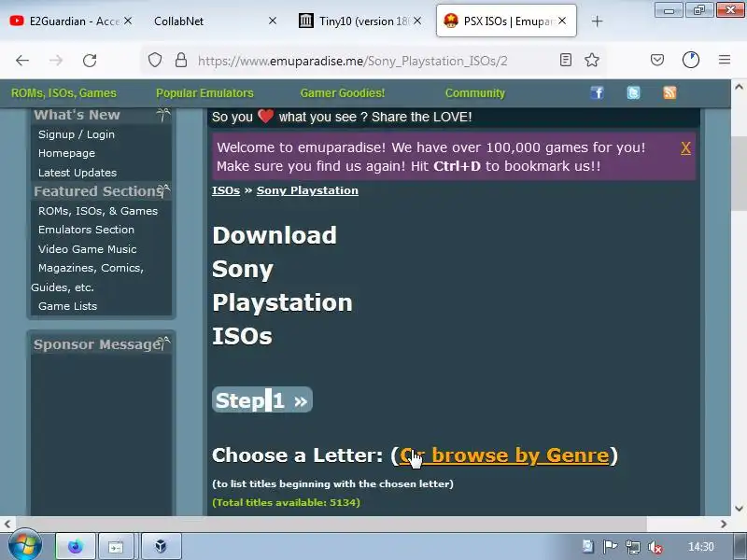The height and width of the screenshot is (560, 747).
Task: Click the leftmost system tray document icon
Action: tap(588, 547)
